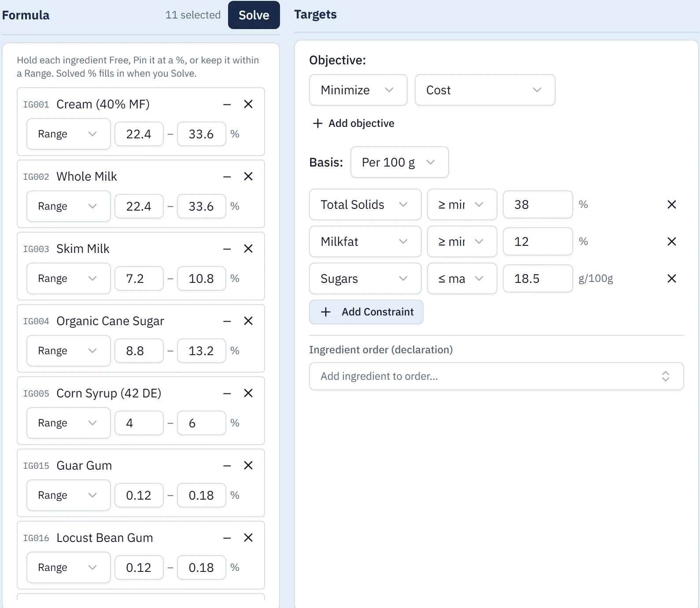Edit the Corn Syrup (42 DE) maximum value 6
This screenshot has height=608, width=700.
coord(202,423)
